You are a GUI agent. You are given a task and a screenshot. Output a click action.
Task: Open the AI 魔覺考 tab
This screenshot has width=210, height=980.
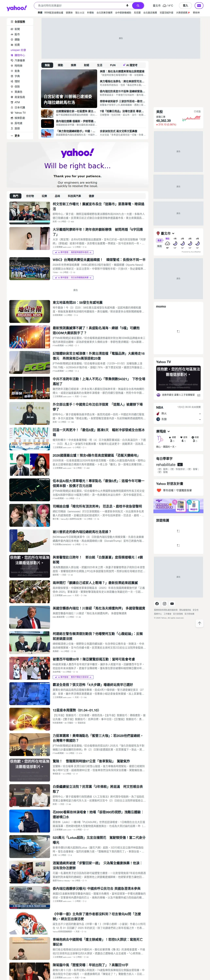tap(130, 65)
